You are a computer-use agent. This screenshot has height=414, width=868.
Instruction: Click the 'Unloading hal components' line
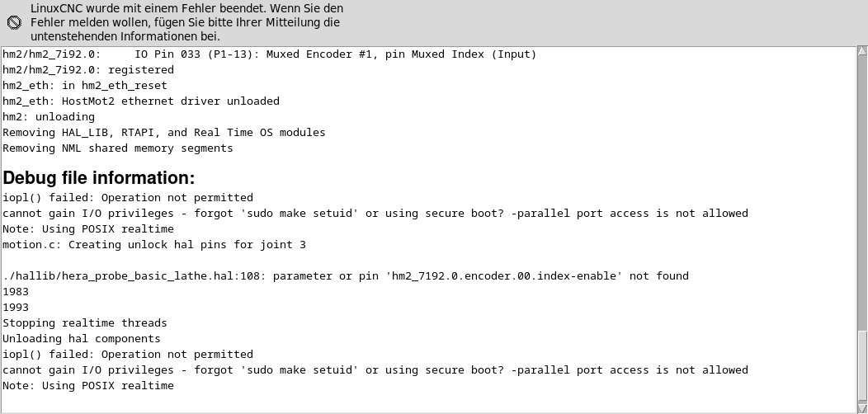point(82,339)
